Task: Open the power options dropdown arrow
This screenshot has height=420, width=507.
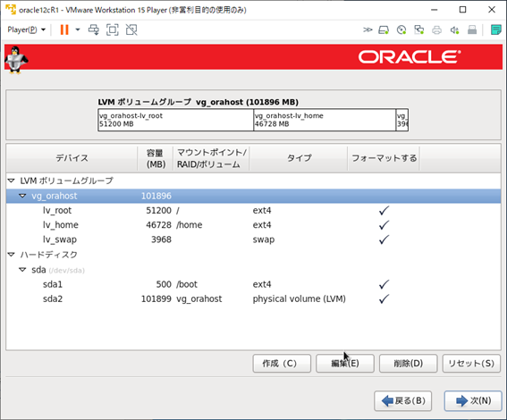Action: tap(78, 29)
